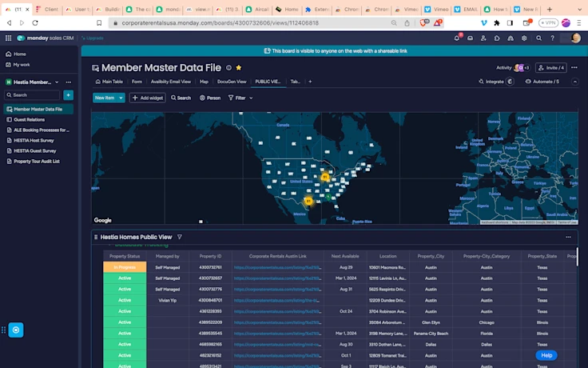Click the Person filter button
This screenshot has height=368, width=588.
pos(210,98)
